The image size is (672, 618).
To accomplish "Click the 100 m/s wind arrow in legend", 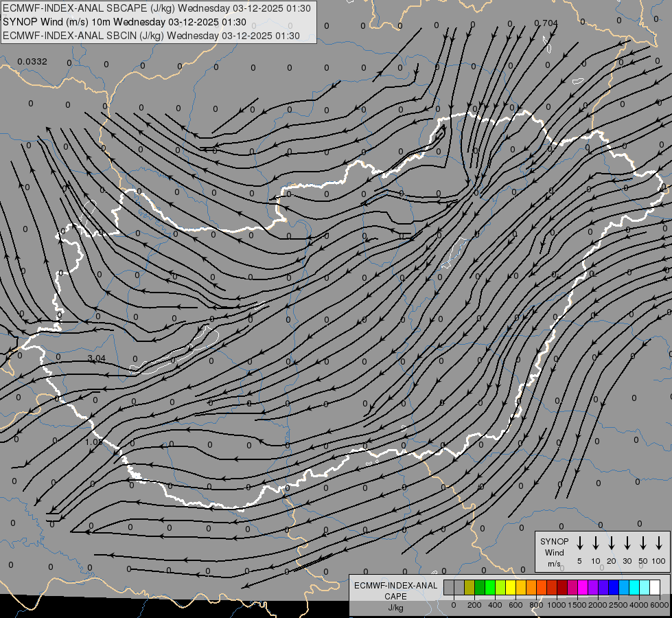I will pyautogui.click(x=659, y=543).
